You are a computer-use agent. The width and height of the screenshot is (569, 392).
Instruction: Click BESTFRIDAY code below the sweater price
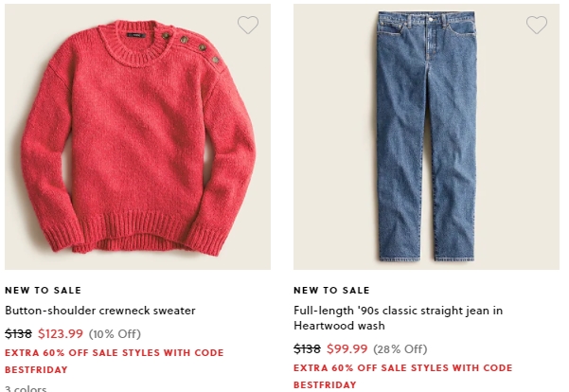(36, 370)
